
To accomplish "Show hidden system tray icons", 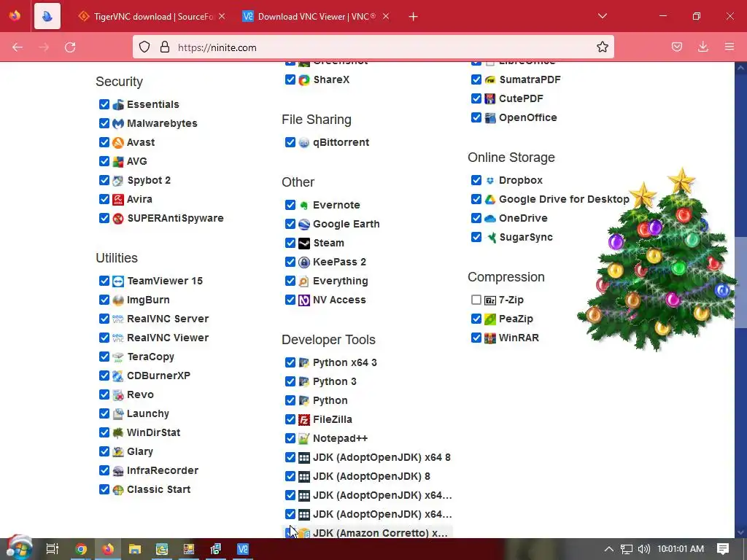I will (x=609, y=549).
